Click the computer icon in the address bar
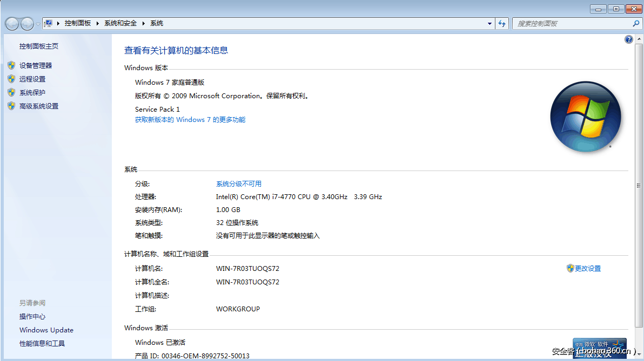Viewport: 644px width, 361px height. [x=48, y=23]
